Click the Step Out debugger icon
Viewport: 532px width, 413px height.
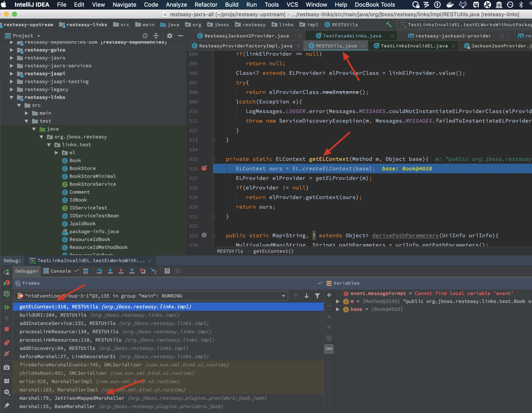pos(132,271)
